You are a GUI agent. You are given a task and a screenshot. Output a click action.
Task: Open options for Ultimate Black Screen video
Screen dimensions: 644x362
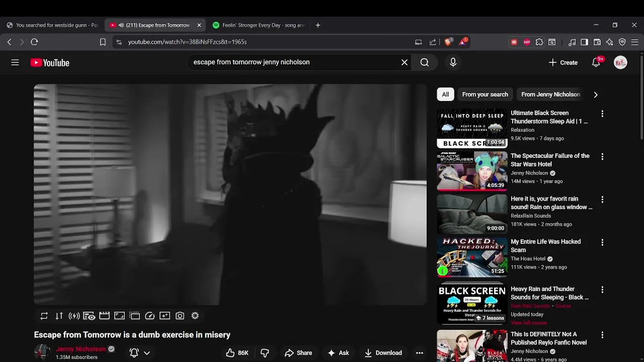(602, 114)
